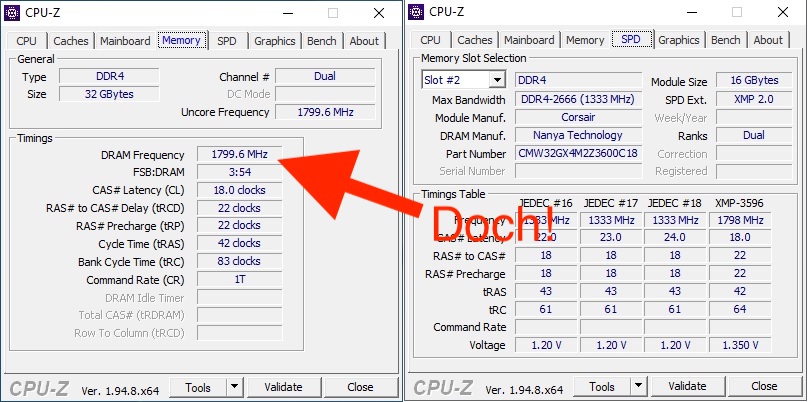Click the tRP value 22 clocks

240,226
